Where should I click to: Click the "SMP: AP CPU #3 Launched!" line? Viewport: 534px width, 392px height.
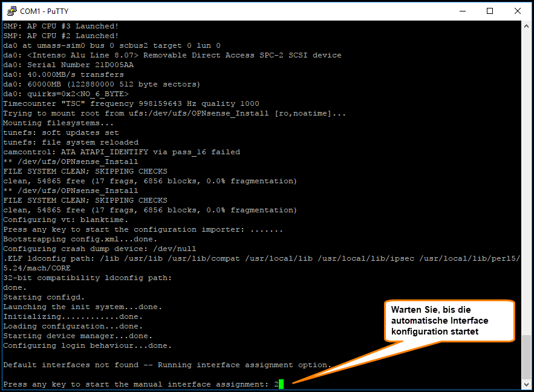(x=60, y=26)
